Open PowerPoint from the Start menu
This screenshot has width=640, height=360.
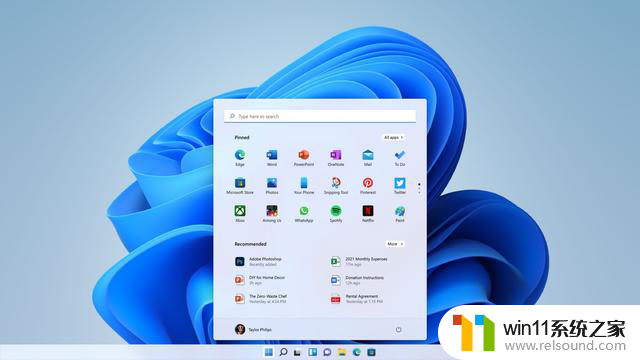pos(304,158)
